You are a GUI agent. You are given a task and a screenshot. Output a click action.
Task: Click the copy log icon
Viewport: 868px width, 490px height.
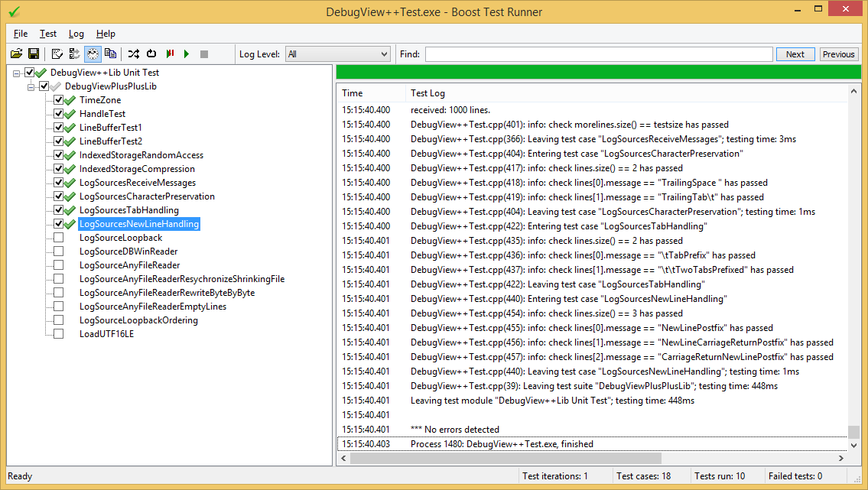click(110, 54)
